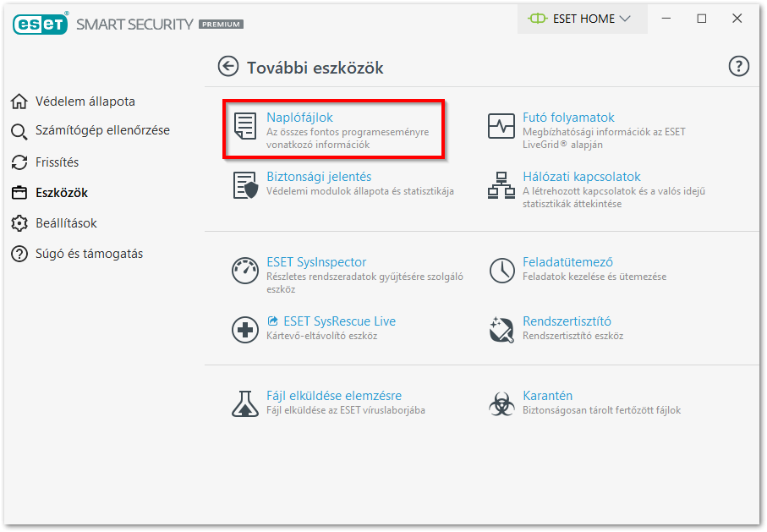This screenshot has width=767, height=532.
Task: Click the Feladatütemező clock icon
Action: click(501, 271)
